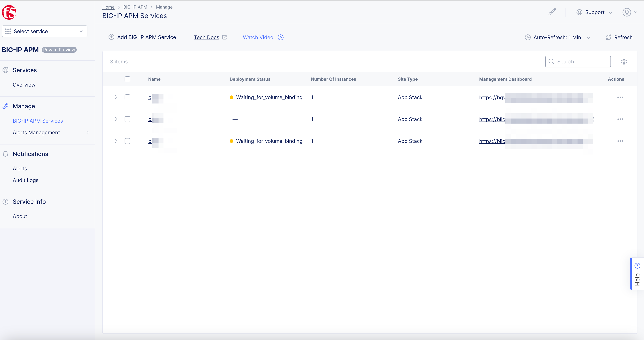Screen dimensions: 644x340
Task: Click in the Search input field
Action: point(578,62)
